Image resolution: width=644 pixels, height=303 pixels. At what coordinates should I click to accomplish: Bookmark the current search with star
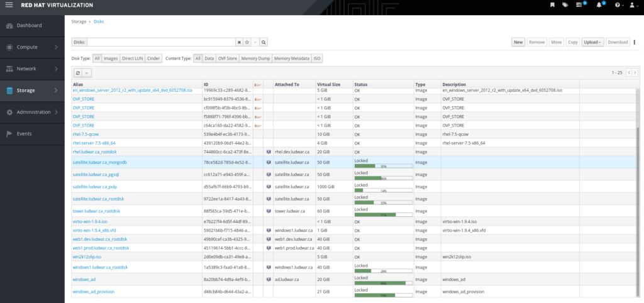click(x=247, y=42)
